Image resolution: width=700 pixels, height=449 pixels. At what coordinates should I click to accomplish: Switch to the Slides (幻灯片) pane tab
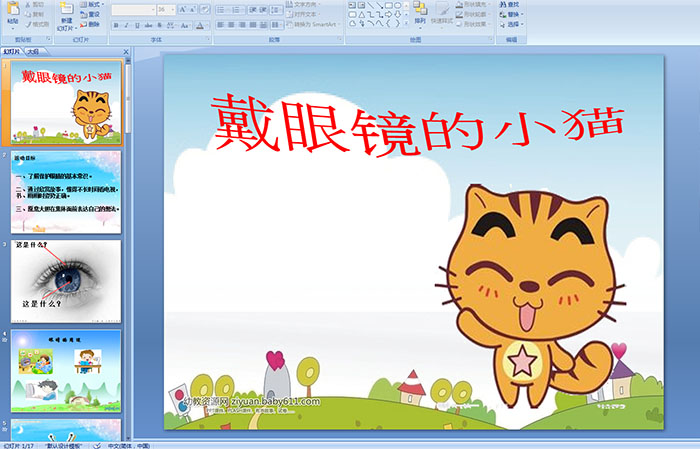12,52
